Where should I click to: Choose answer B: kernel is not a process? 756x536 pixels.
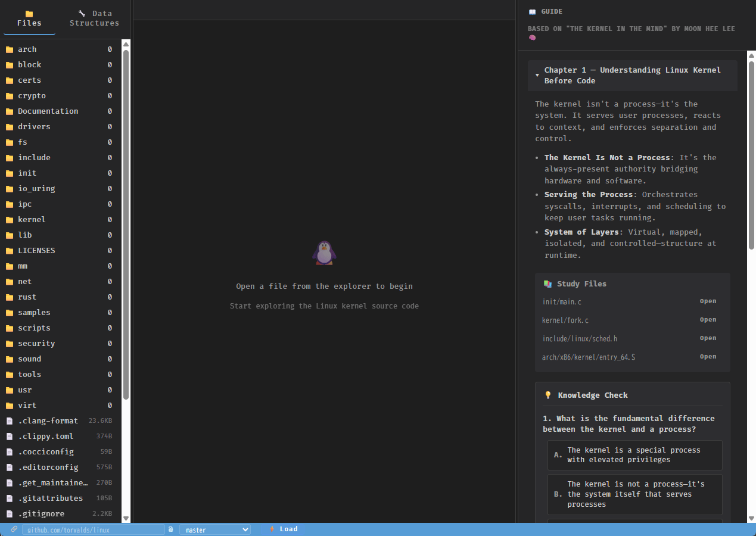click(x=634, y=494)
